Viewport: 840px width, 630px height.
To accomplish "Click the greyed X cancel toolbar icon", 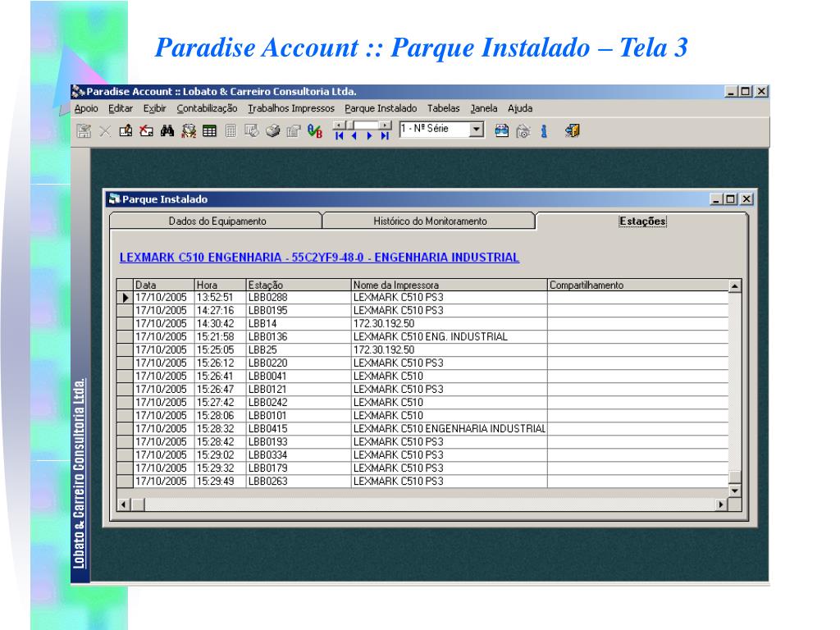I will point(105,130).
